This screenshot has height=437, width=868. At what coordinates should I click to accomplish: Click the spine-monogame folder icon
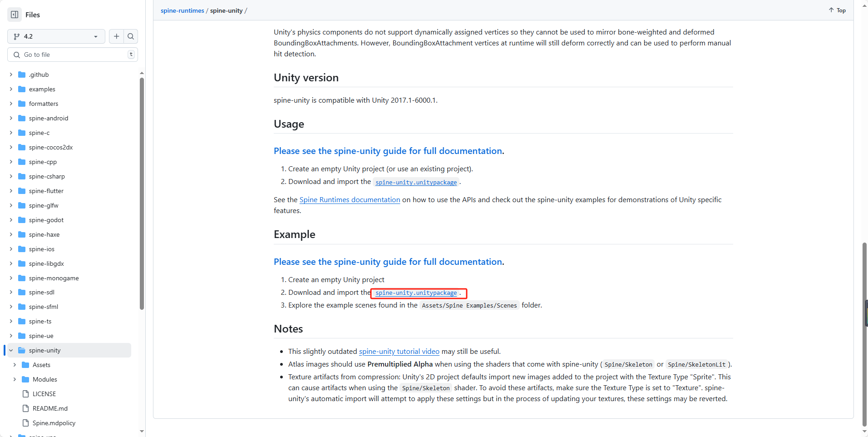(22, 278)
